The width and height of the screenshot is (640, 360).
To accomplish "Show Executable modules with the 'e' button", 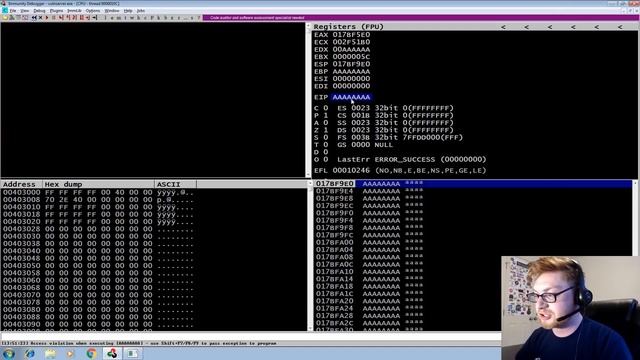I will pos(112,18).
